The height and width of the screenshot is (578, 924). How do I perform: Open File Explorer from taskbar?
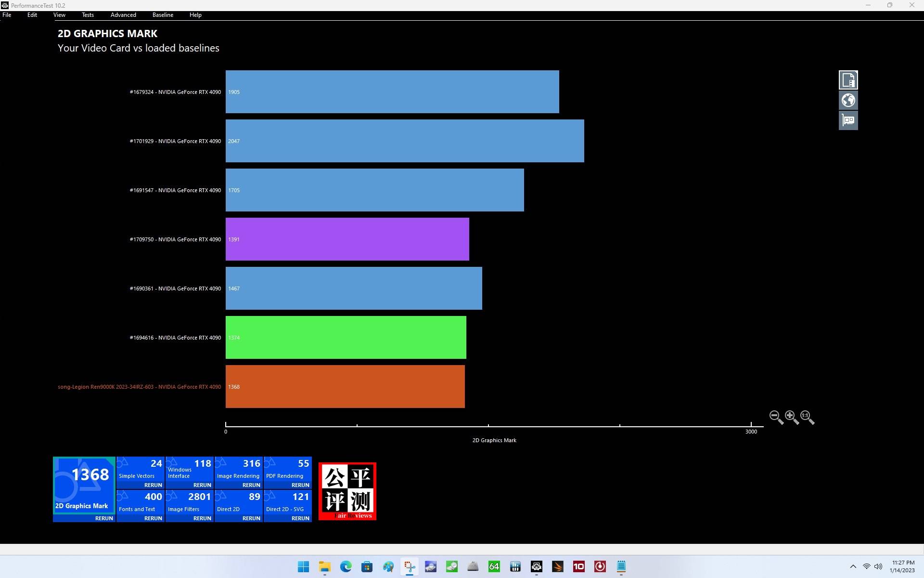pyautogui.click(x=325, y=566)
